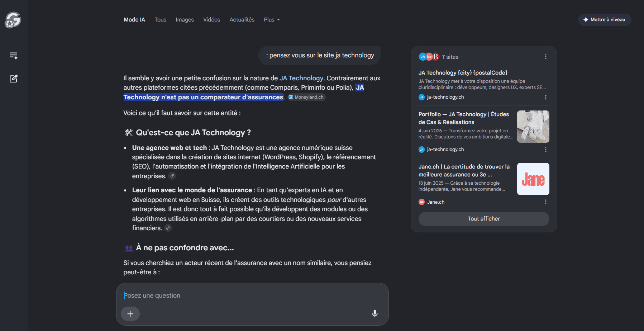Open the Images tab
Screen dimensions: 644x331
185,20
